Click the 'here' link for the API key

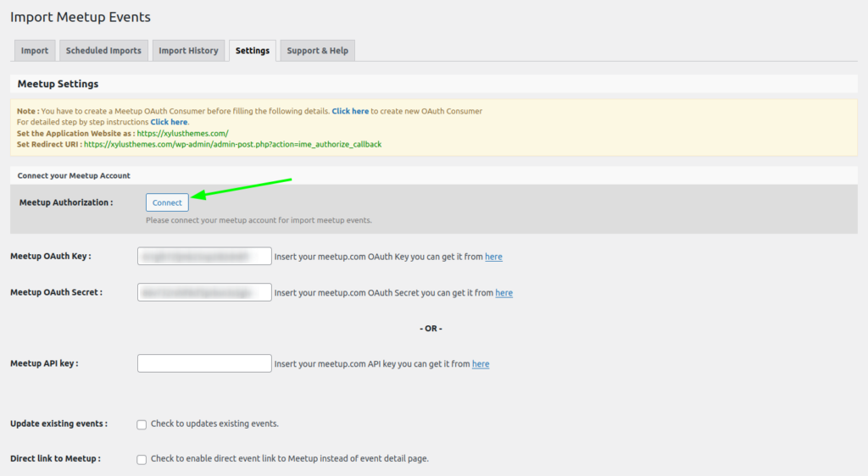(481, 364)
